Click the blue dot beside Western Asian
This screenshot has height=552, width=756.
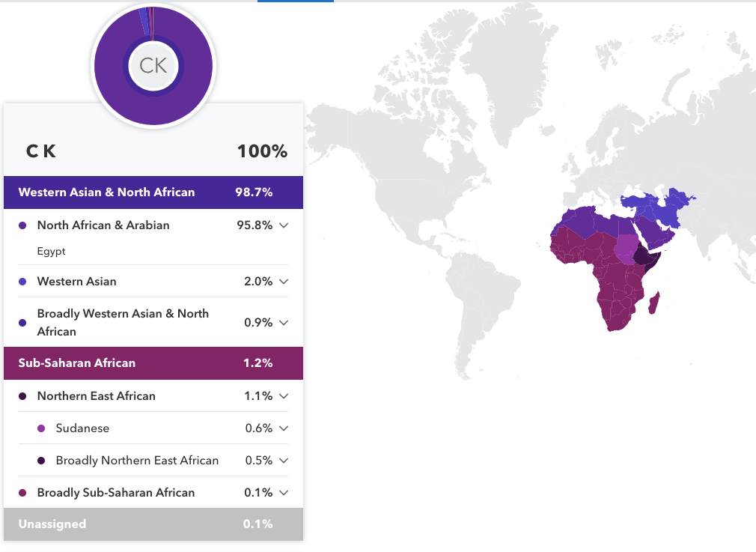pyautogui.click(x=24, y=281)
